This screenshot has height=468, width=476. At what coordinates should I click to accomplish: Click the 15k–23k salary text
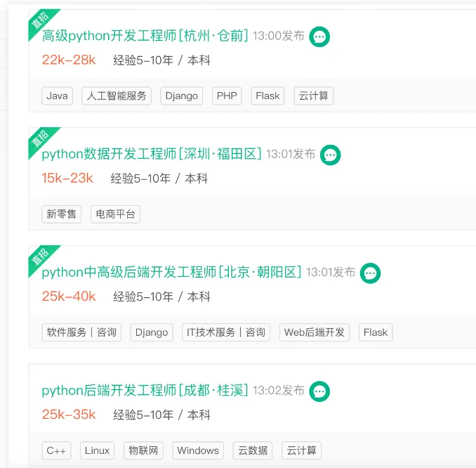coord(67,178)
